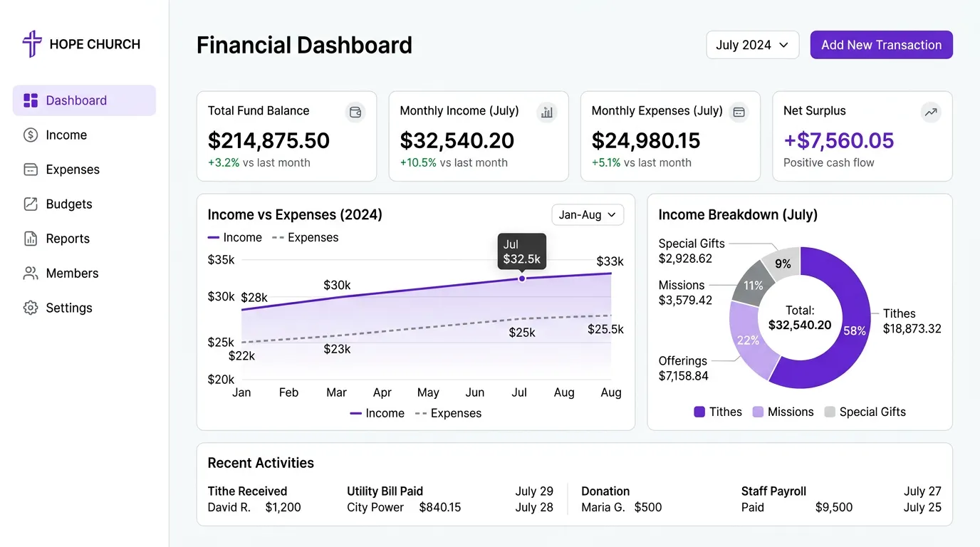Click the Members sidebar icon
This screenshot has height=547, width=980.
pyautogui.click(x=31, y=273)
